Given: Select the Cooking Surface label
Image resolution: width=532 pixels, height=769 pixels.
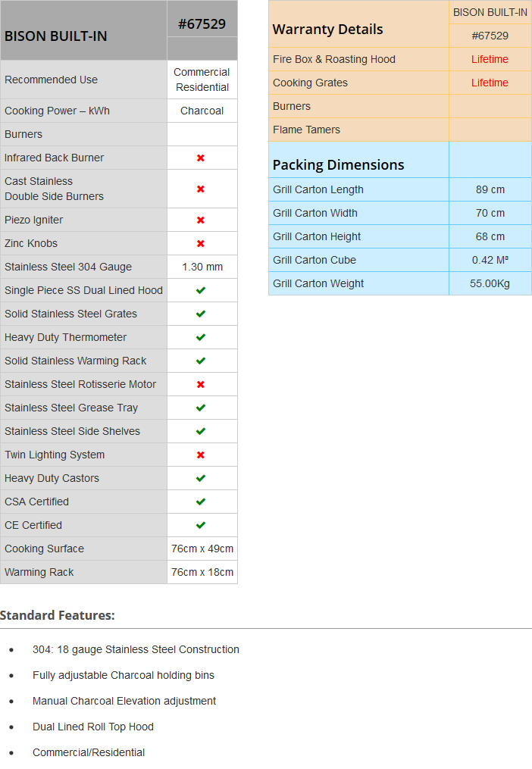Looking at the screenshot, I should [44, 549].
